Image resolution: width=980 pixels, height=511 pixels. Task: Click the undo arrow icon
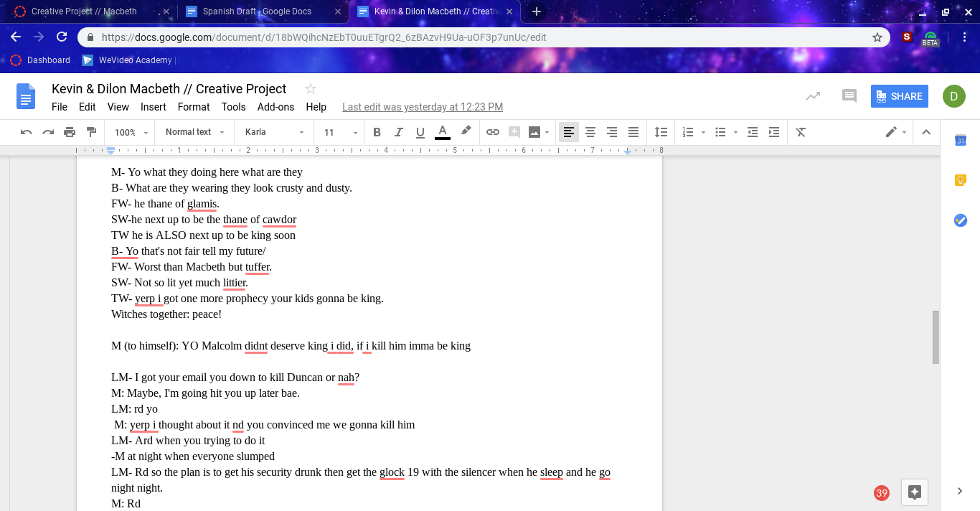click(27, 132)
